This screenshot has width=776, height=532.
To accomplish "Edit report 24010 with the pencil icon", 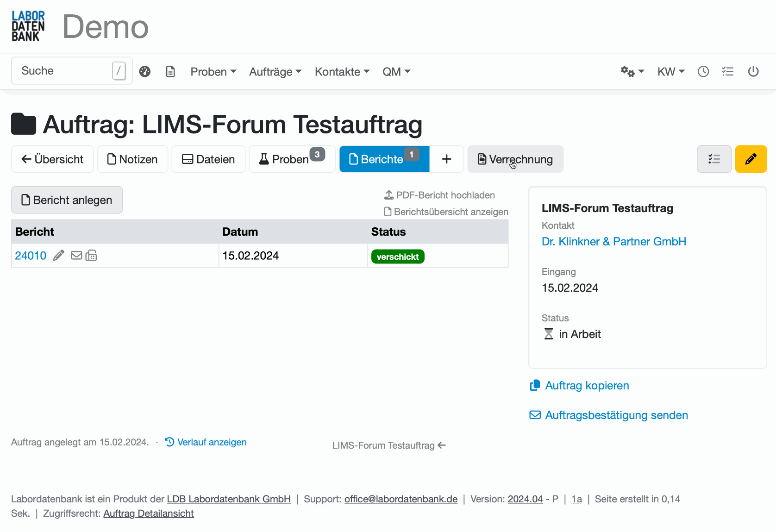I will tap(58, 255).
